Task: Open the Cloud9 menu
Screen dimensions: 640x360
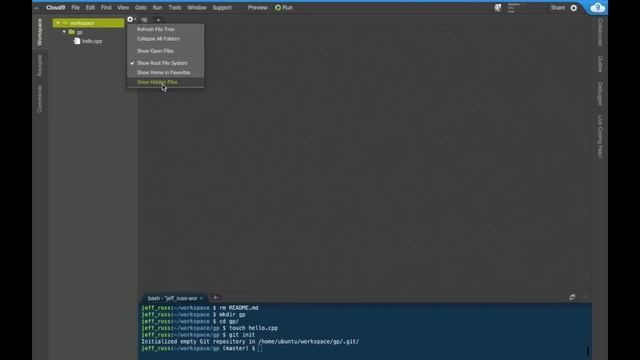Action: coord(56,8)
